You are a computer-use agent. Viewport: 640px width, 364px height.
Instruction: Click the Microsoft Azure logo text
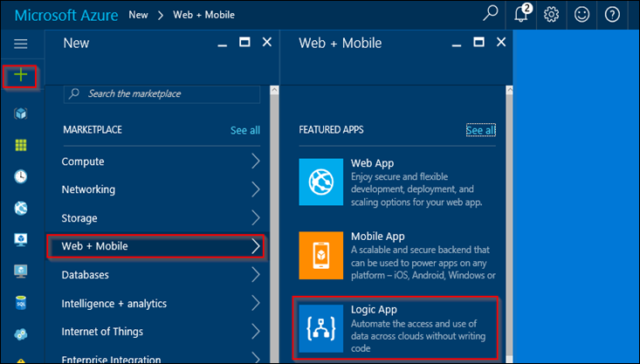66,15
